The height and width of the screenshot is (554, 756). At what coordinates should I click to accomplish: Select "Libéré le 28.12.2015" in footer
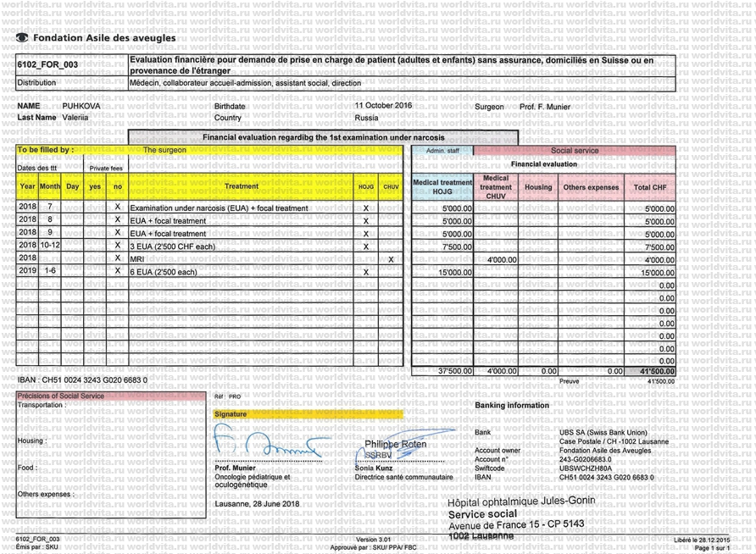click(702, 540)
